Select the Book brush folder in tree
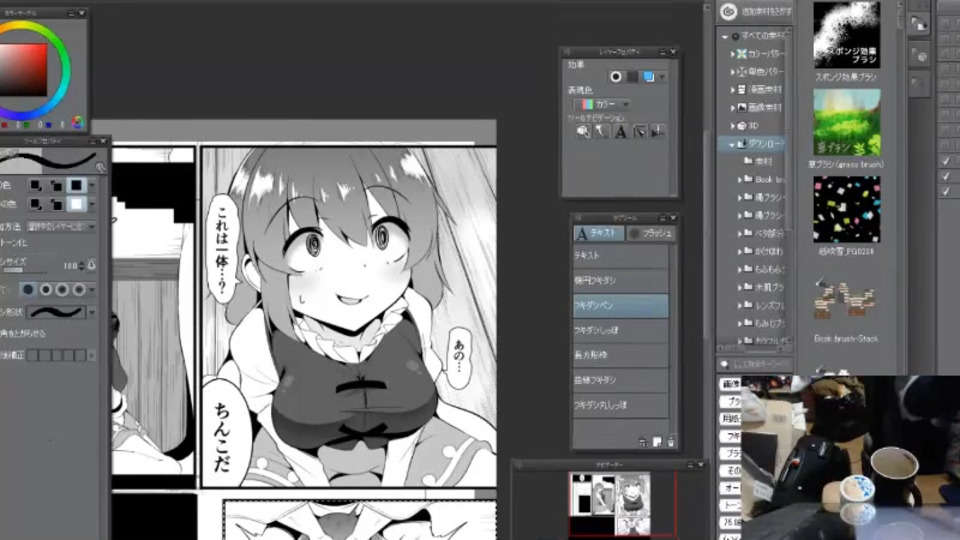This screenshot has width=960, height=540. pyautogui.click(x=764, y=179)
